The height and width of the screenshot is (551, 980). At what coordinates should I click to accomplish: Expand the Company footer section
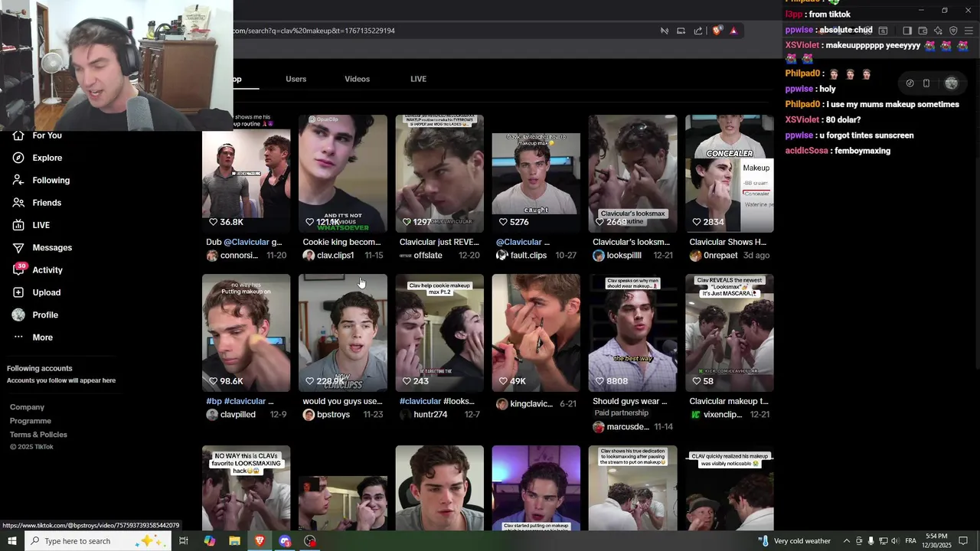coord(28,407)
